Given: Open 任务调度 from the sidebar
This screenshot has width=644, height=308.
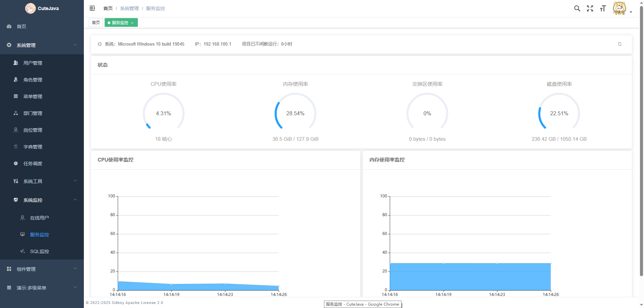Looking at the screenshot, I should tap(33, 164).
